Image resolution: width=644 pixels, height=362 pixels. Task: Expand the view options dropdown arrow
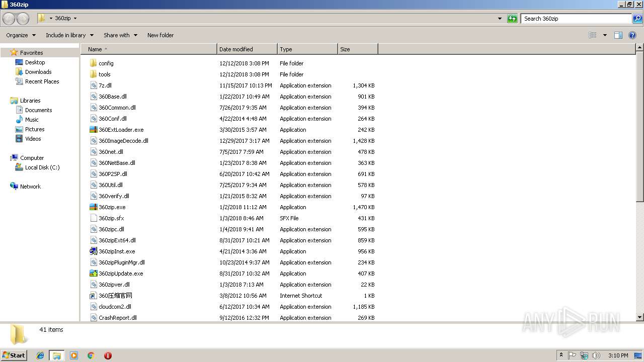(605, 35)
